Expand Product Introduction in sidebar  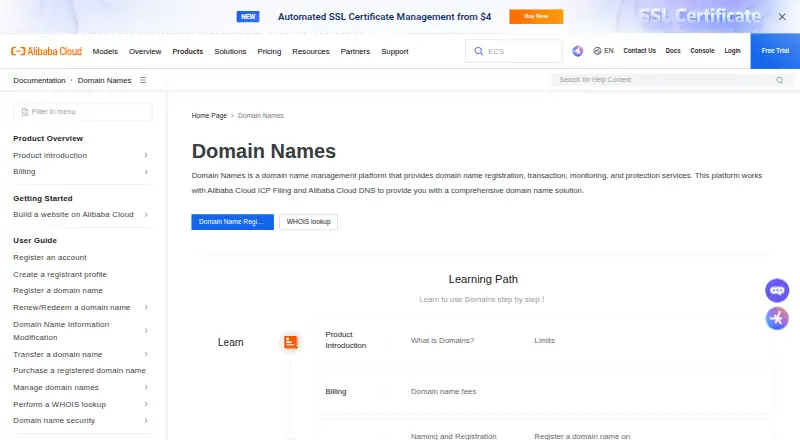click(146, 155)
